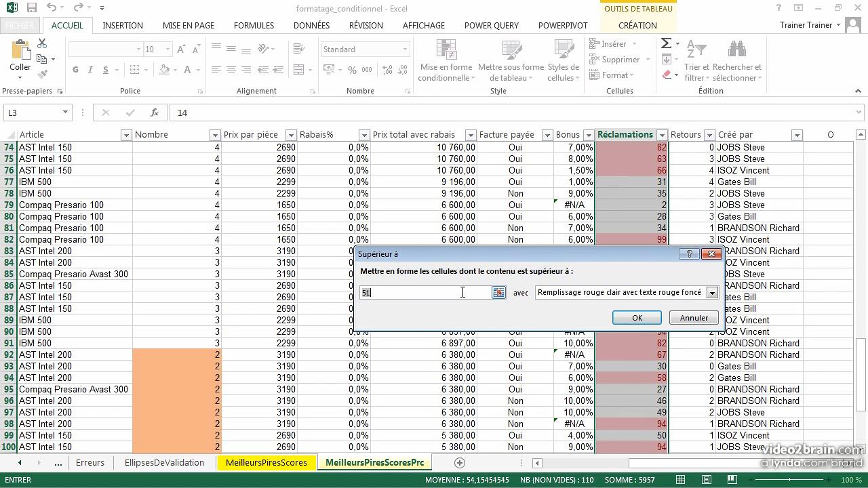Click the AutoSum sigma icon
This screenshot has width=868, height=488.
click(x=667, y=43)
